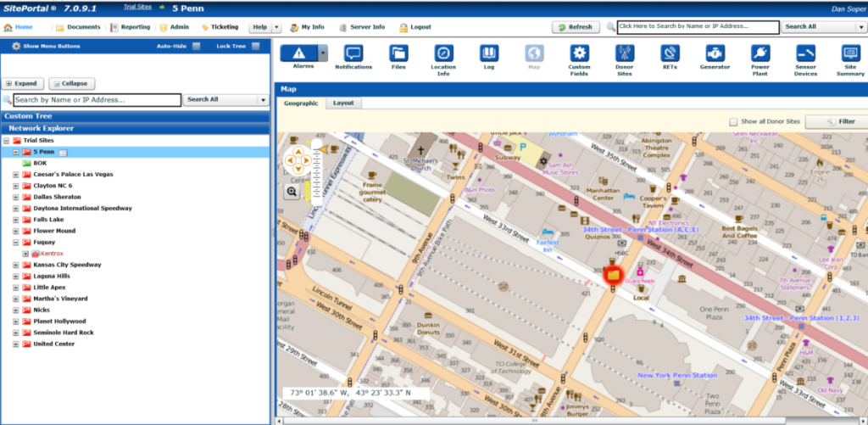Image resolution: width=868 pixels, height=425 pixels.
Task: Click the left panel search field
Action: [x=97, y=100]
